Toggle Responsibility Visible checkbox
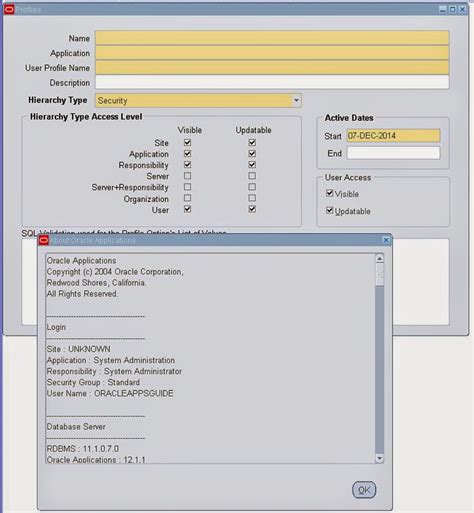 187,164
